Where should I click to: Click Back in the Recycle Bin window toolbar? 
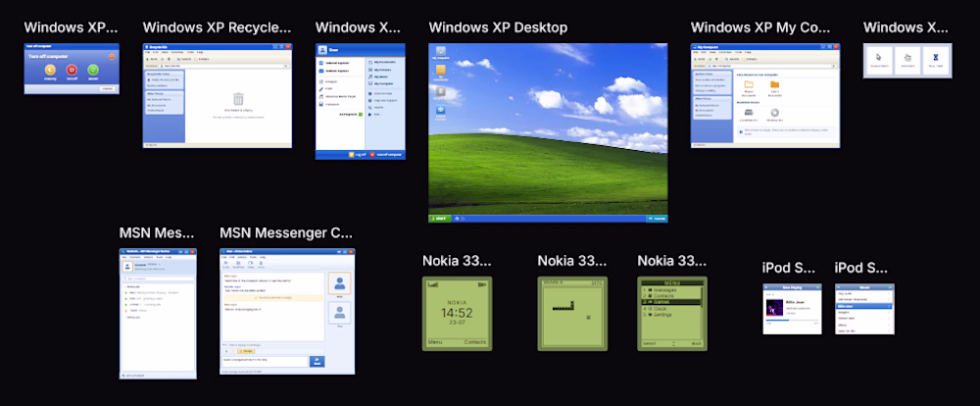(152, 59)
